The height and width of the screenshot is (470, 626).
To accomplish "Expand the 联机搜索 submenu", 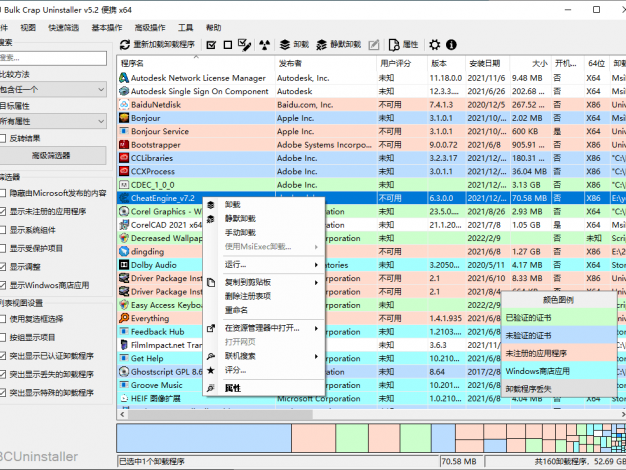I will point(316,356).
